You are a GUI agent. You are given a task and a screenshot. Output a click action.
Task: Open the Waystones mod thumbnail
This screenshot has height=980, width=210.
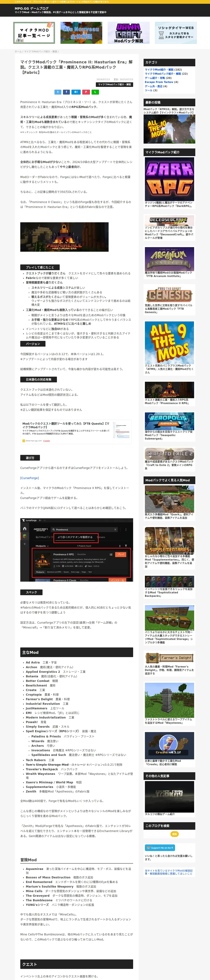tap(170, 700)
